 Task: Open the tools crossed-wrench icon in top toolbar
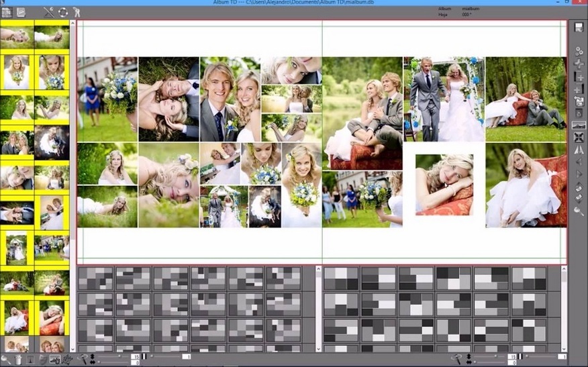coord(49,12)
